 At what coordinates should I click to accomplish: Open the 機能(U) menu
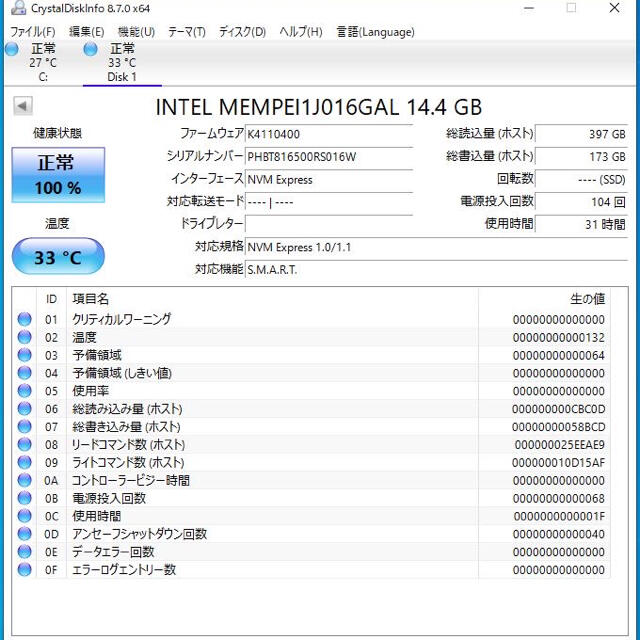click(x=136, y=32)
